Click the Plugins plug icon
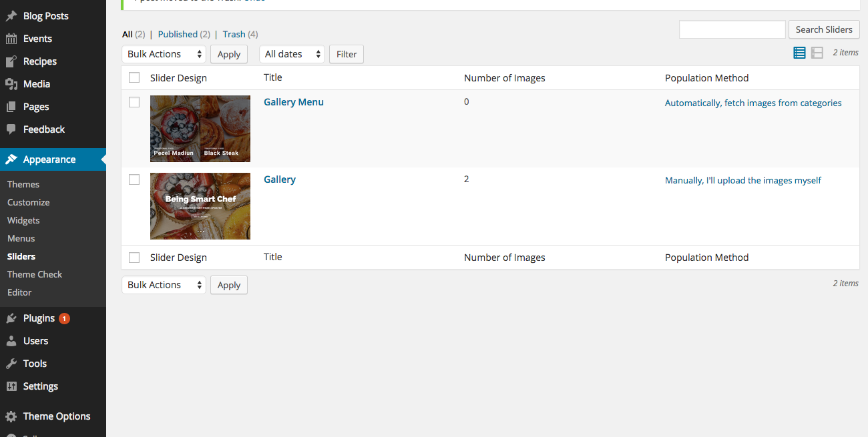The image size is (868, 437). [11, 318]
